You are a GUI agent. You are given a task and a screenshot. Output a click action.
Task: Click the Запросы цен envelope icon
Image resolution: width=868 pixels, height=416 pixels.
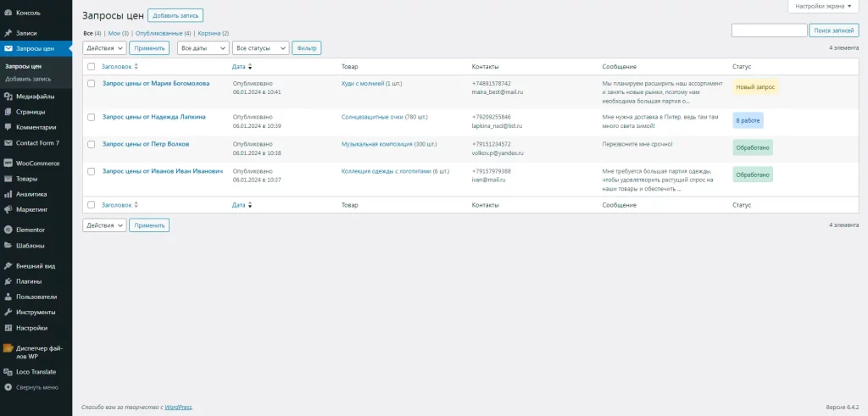pos(8,48)
